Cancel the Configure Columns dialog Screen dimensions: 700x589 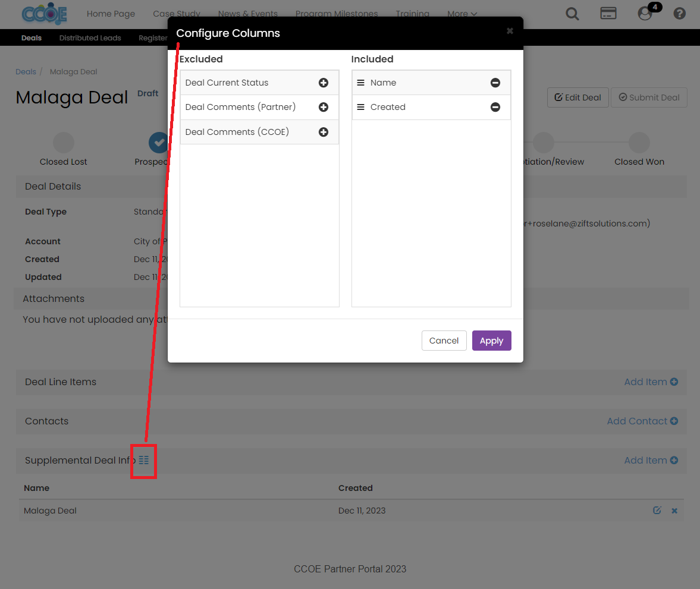pos(444,341)
